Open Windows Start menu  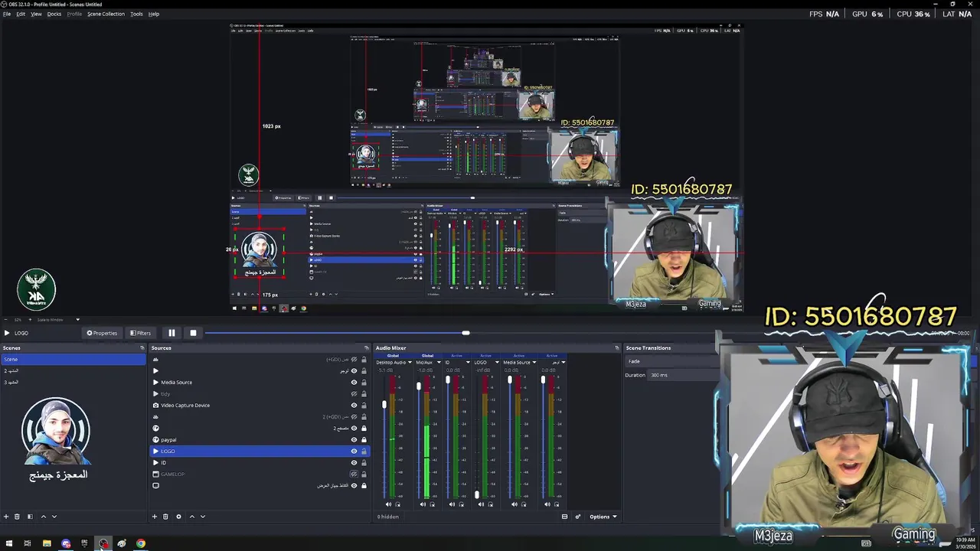(x=8, y=543)
